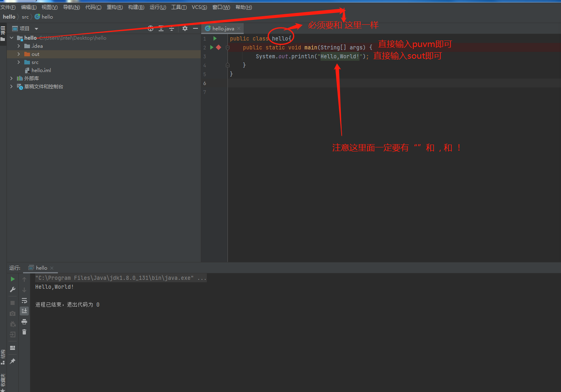Click the "Hello,World!" string in code
The height and width of the screenshot is (392, 561).
point(340,56)
